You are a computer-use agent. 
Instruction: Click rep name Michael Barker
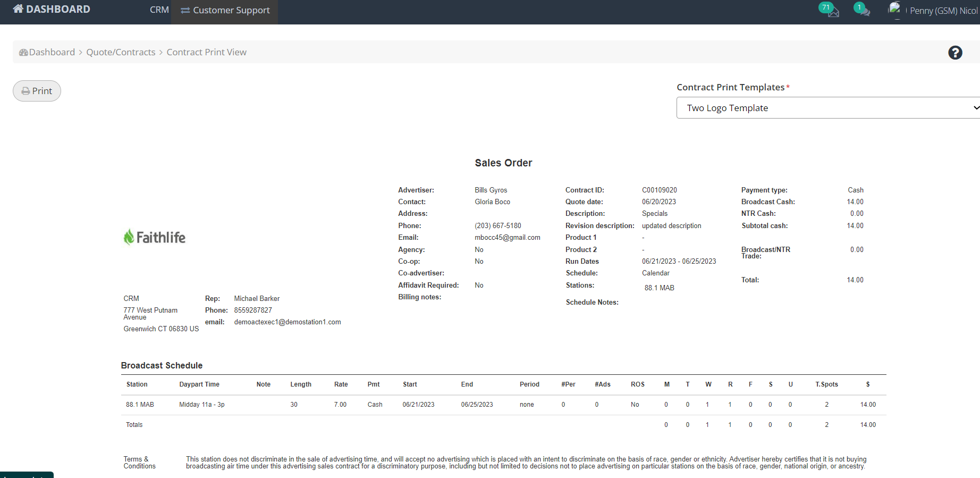coord(257,298)
